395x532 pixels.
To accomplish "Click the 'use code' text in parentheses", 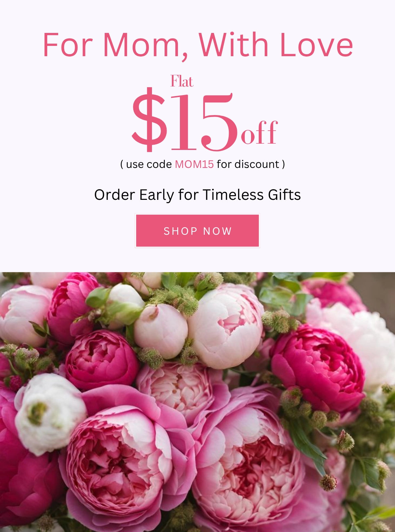I will click(x=149, y=164).
